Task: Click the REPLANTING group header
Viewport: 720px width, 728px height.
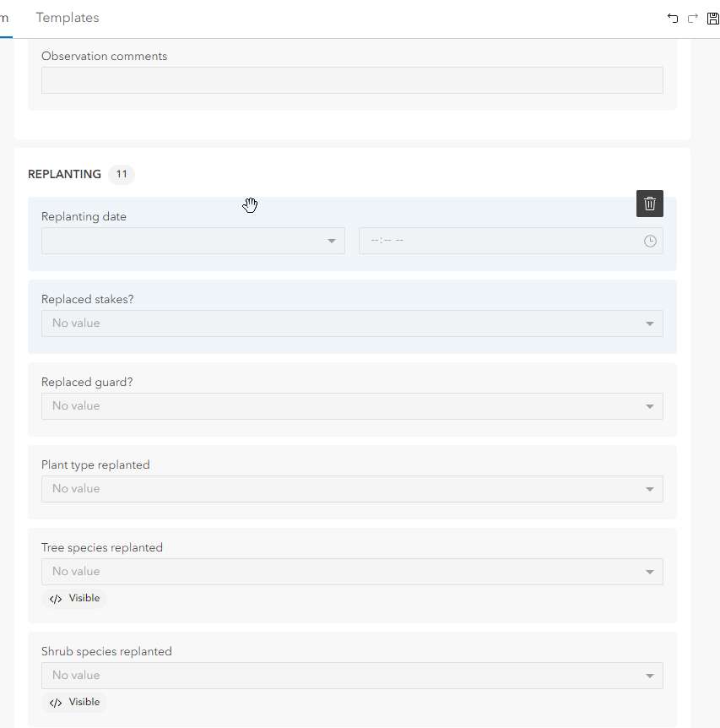Action: point(64,175)
